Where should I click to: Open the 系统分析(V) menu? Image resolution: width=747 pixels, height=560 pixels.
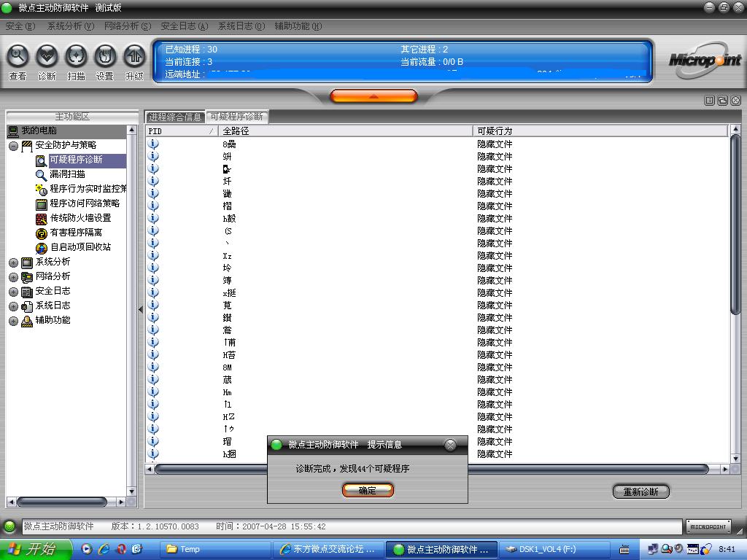point(71,26)
